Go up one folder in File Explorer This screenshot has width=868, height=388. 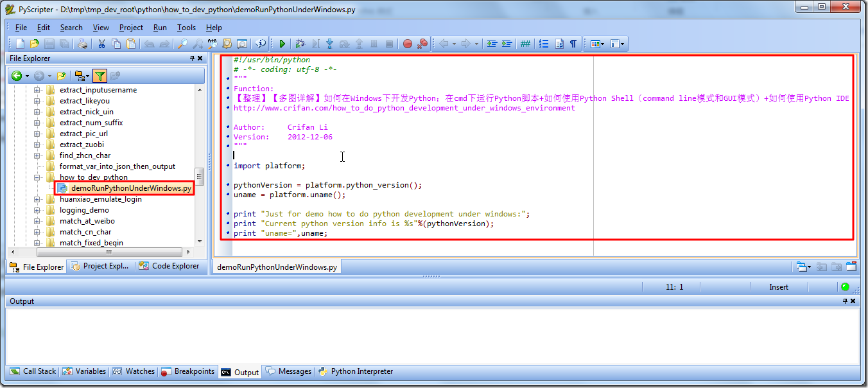[62, 76]
